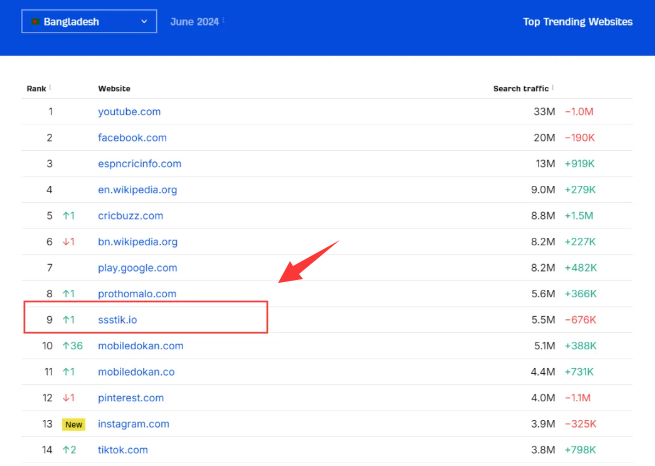Click the up 36 rank indicator for mobiledokan.com

(73, 346)
